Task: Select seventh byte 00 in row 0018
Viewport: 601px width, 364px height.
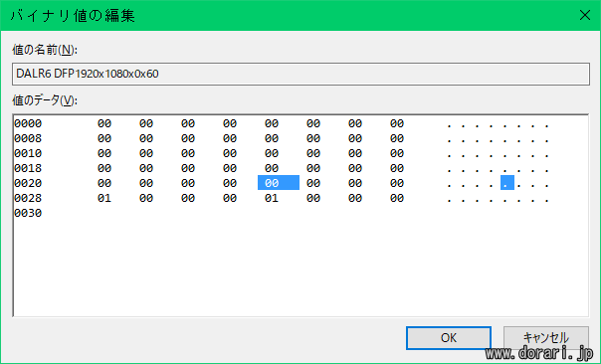Action: coord(355,168)
